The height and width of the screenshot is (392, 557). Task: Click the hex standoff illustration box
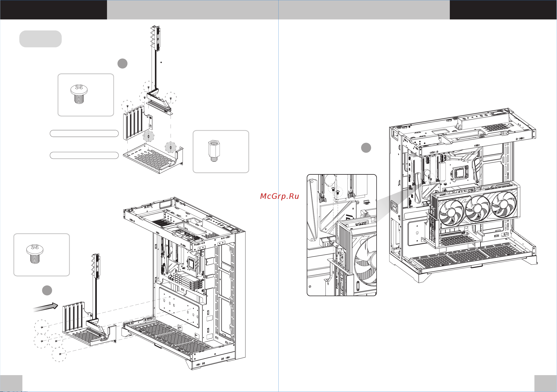tap(221, 152)
